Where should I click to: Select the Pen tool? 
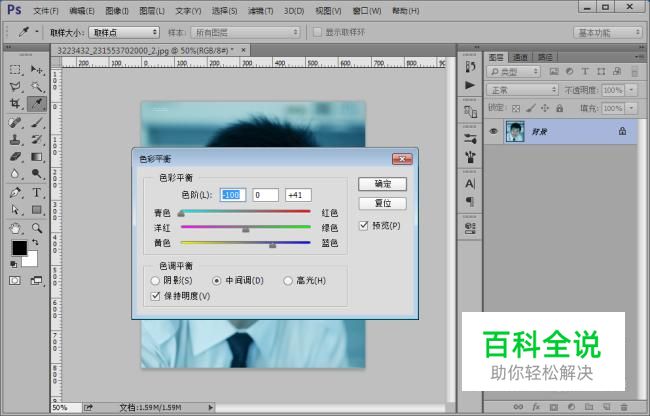15,193
